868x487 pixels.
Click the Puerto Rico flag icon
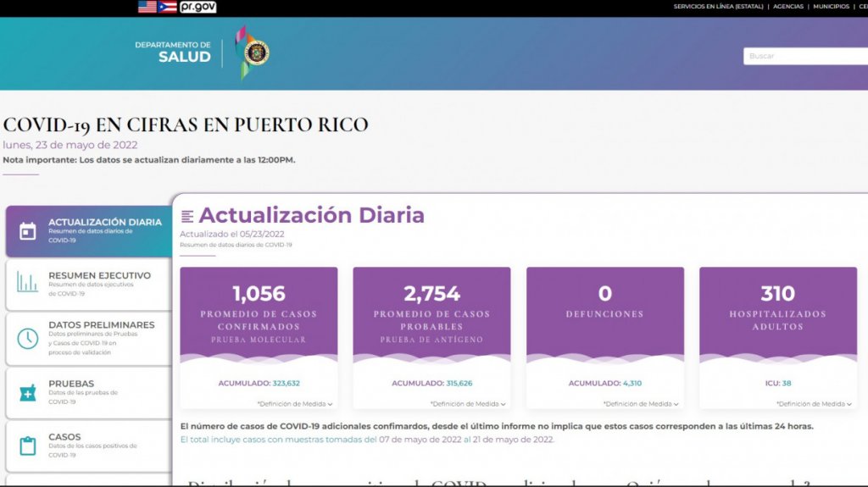pyautogui.click(x=167, y=7)
